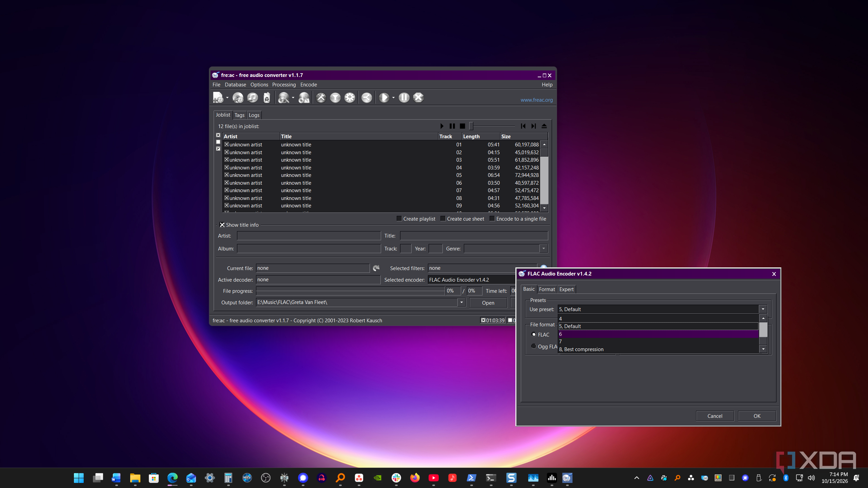Image resolution: width=868 pixels, height=488 pixels.
Task: Click select-all checkbox left of Artist header
Action: 218,135
